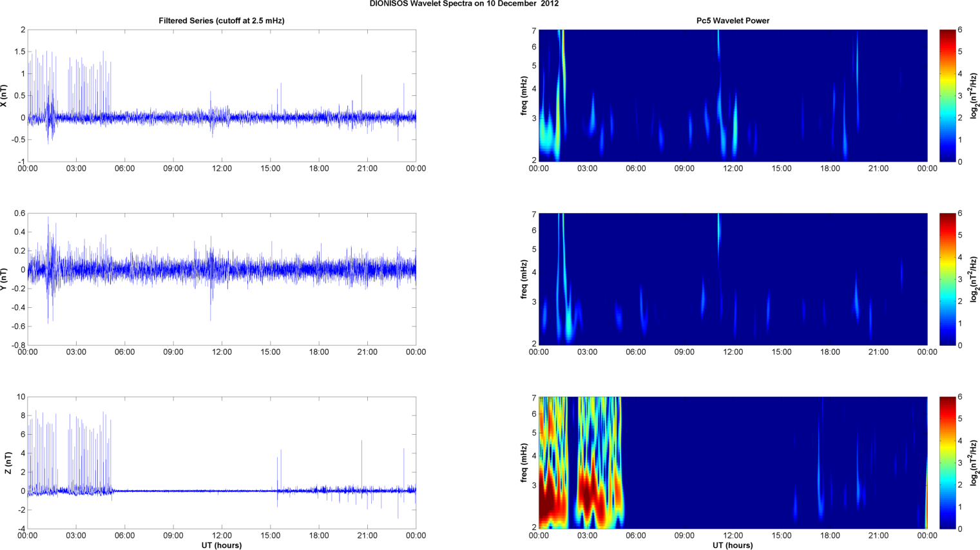Click "freq (mHz)" label of the Z spectrogram
980x550 pixels.
click(x=524, y=462)
